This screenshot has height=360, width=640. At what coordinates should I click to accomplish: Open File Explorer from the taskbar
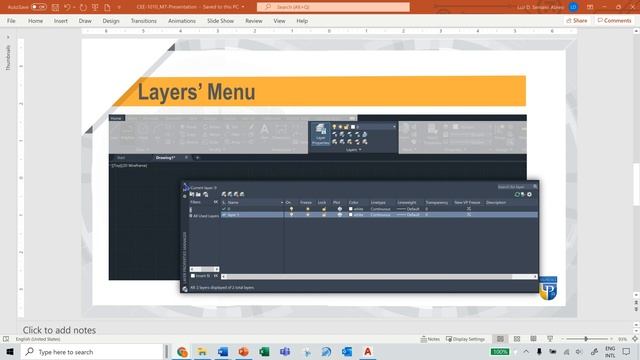[202, 351]
